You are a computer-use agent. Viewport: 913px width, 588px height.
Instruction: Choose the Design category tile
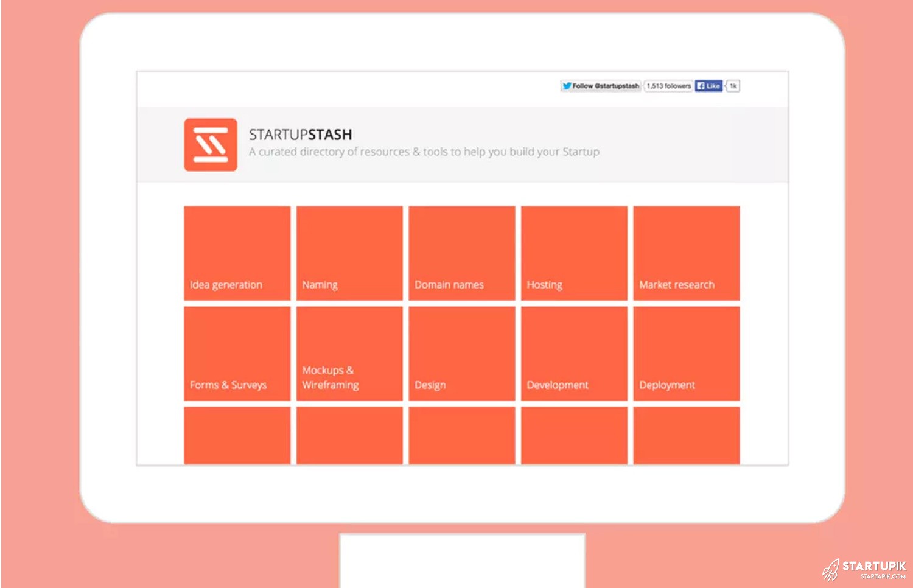pos(461,354)
